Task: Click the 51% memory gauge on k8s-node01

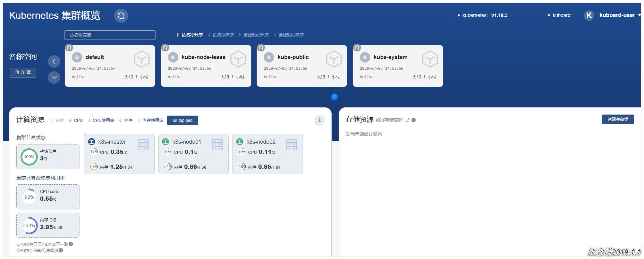Action: pyautogui.click(x=168, y=167)
